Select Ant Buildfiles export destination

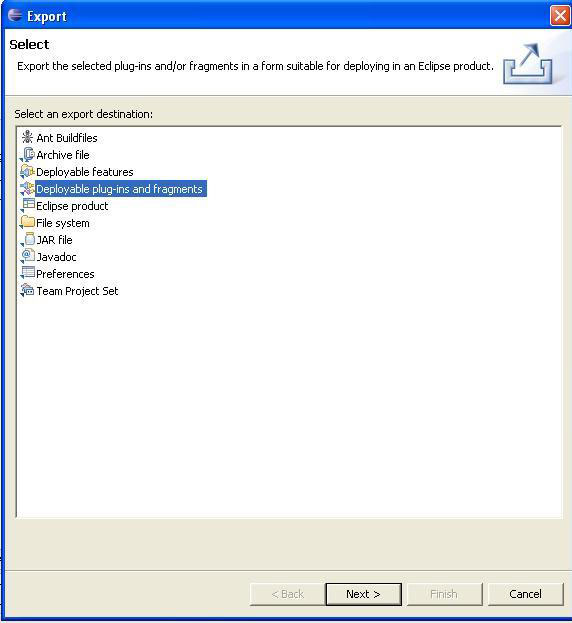point(67,138)
